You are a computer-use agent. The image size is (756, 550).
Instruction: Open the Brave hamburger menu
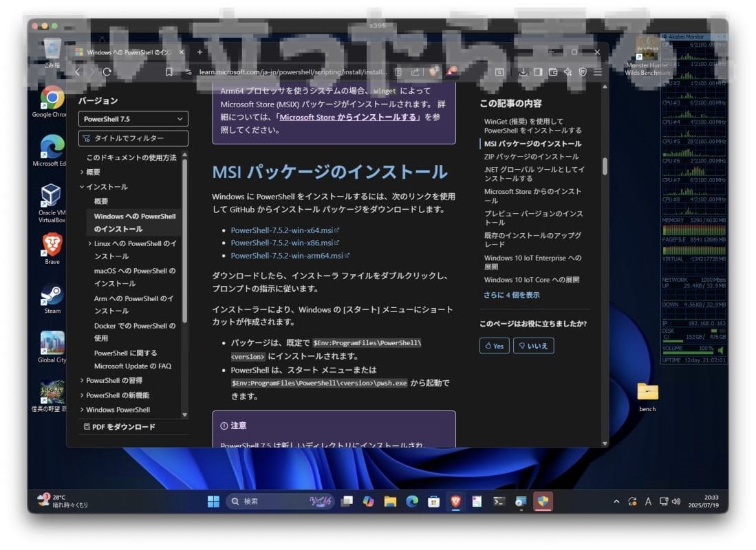tap(598, 71)
